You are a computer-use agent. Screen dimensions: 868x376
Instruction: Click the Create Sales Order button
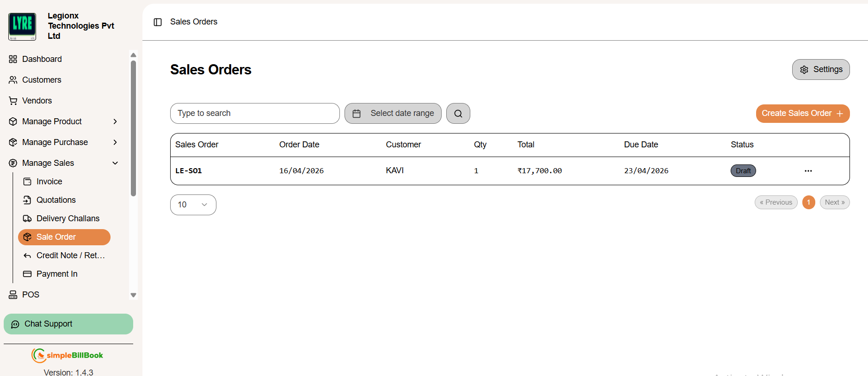803,114
